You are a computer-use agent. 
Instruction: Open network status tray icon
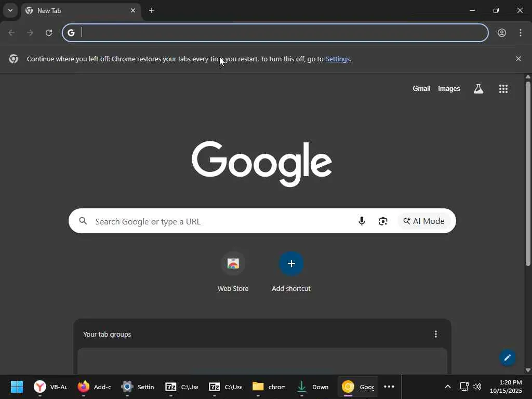point(464,387)
